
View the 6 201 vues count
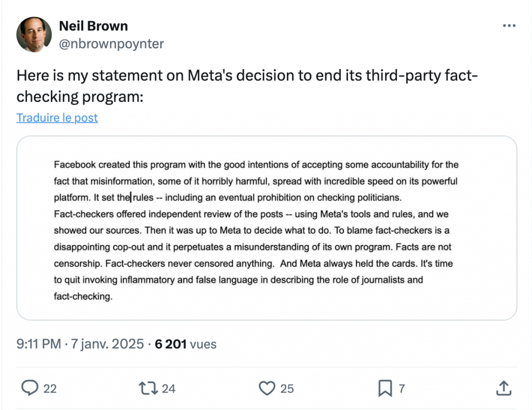pos(185,343)
